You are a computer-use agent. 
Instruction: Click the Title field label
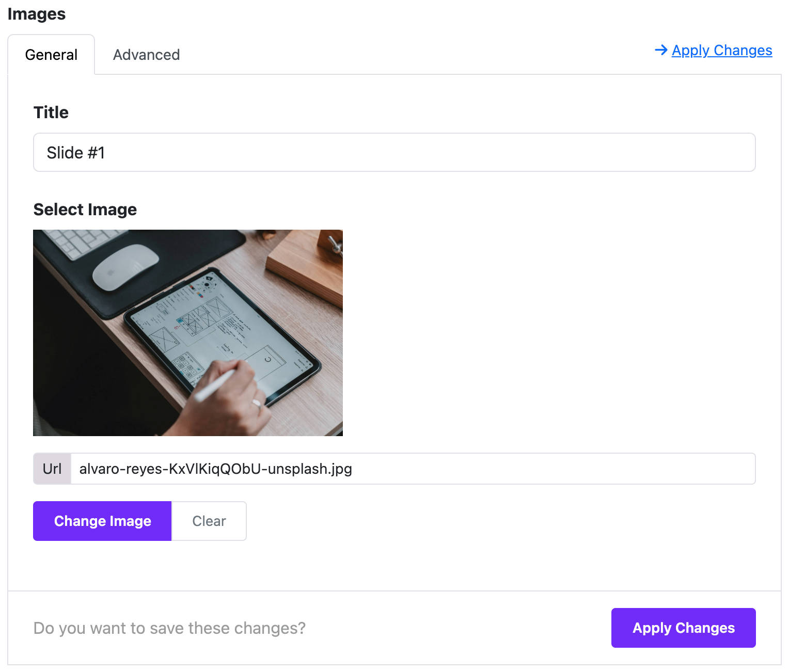click(51, 112)
